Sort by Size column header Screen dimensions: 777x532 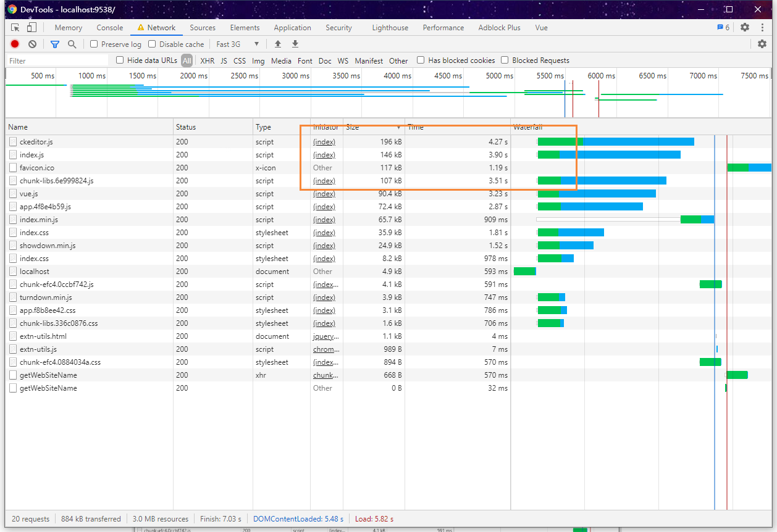pyautogui.click(x=374, y=127)
